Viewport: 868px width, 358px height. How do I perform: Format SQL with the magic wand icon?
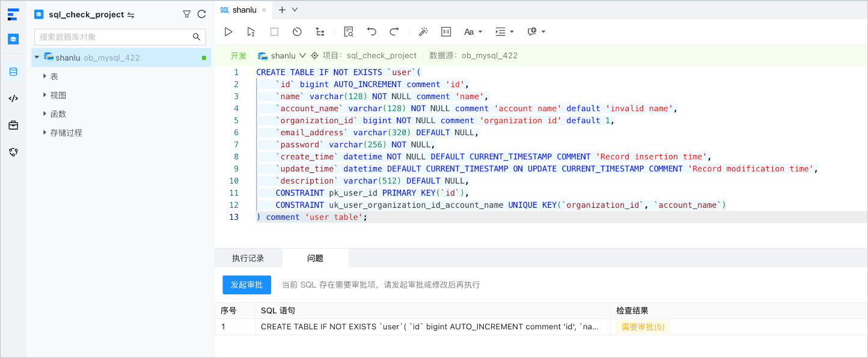click(423, 31)
